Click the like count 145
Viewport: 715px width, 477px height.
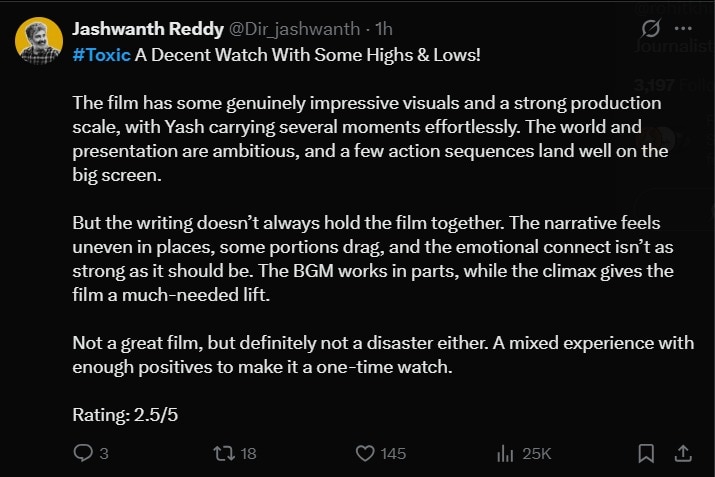tap(393, 454)
